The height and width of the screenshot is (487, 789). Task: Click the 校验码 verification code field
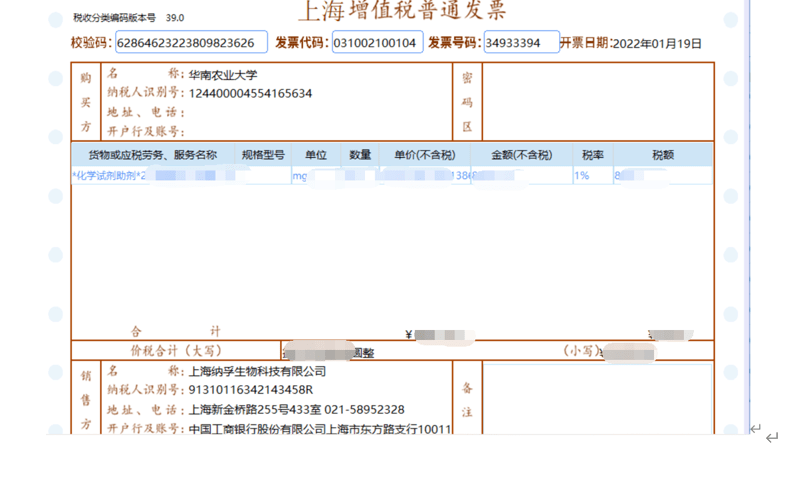[191, 42]
